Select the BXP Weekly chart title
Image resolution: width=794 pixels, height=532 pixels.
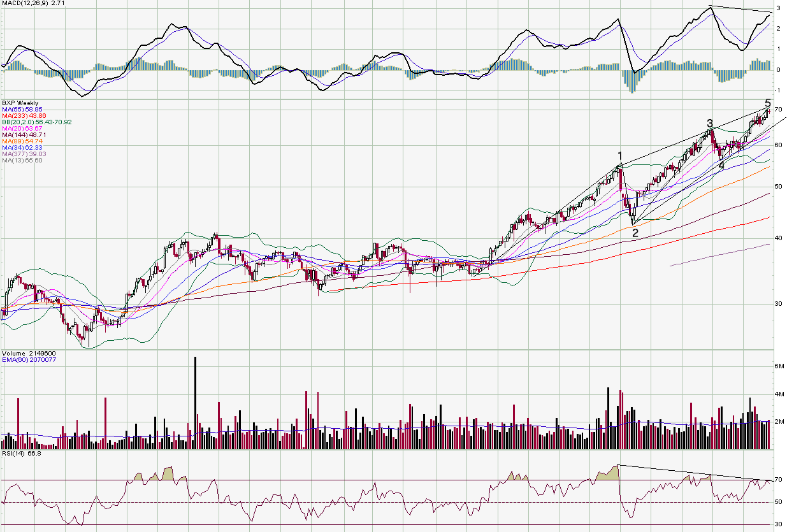20,103
